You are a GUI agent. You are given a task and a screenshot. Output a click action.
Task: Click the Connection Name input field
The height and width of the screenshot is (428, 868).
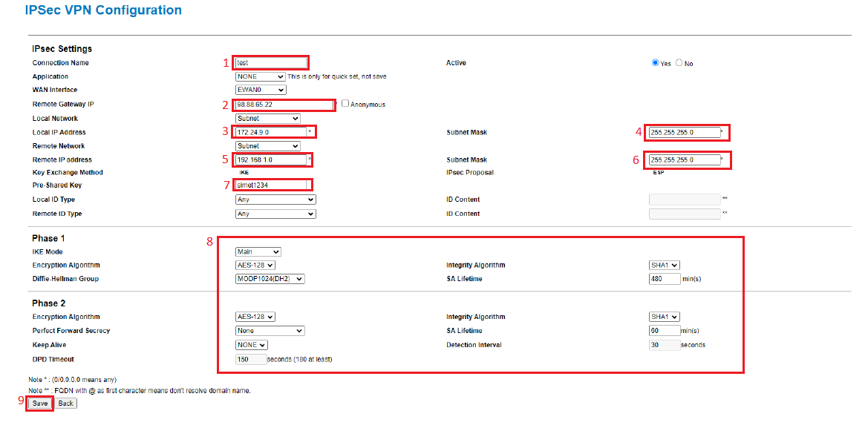(x=270, y=63)
